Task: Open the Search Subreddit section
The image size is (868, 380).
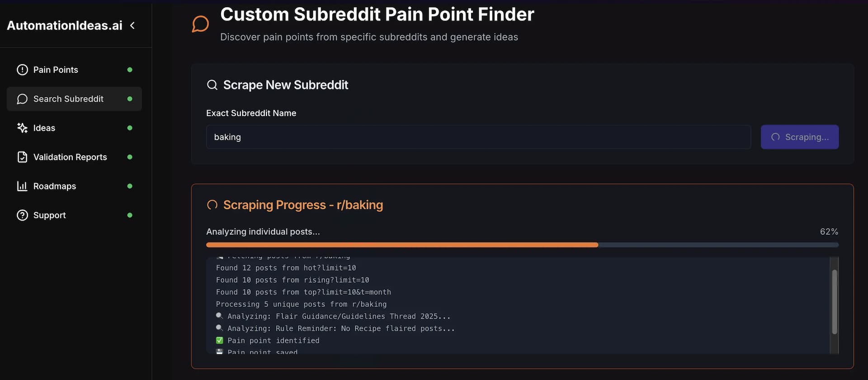Action: (x=68, y=99)
